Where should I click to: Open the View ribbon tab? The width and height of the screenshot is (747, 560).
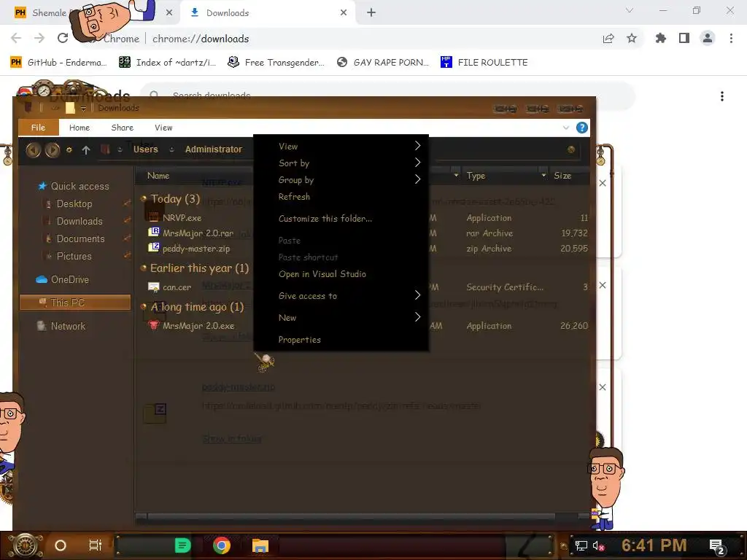pos(163,128)
